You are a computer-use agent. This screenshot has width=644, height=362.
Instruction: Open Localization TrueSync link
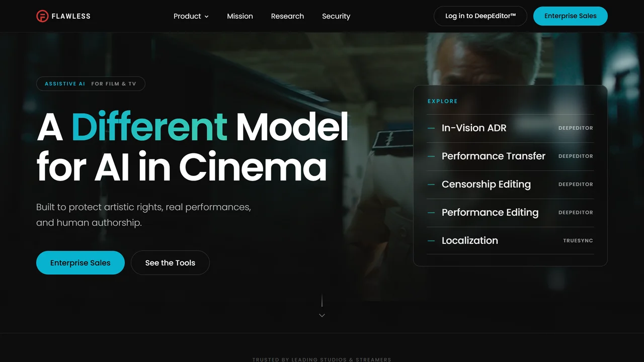[510, 241]
